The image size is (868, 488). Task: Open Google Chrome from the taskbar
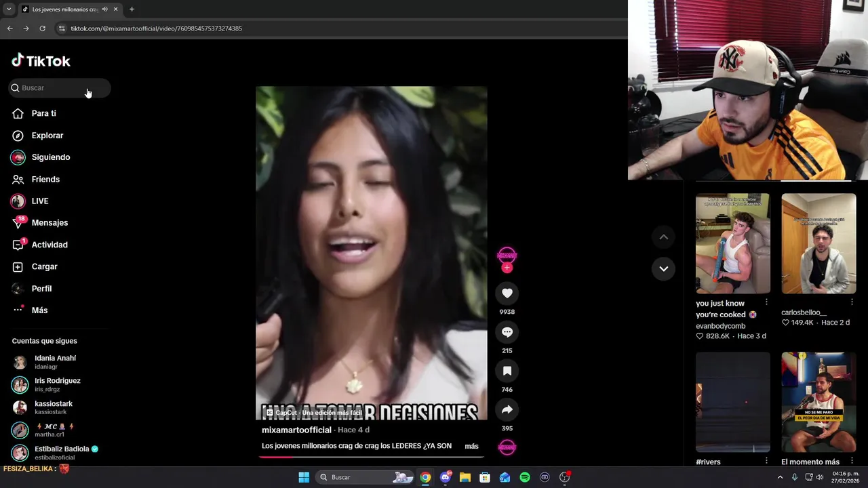425,477
